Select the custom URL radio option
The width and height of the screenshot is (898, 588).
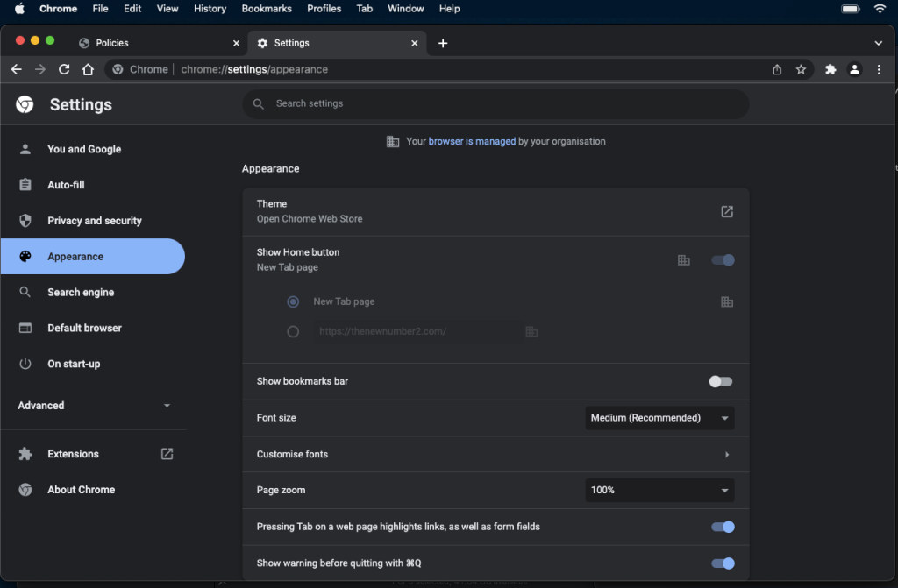pos(293,331)
